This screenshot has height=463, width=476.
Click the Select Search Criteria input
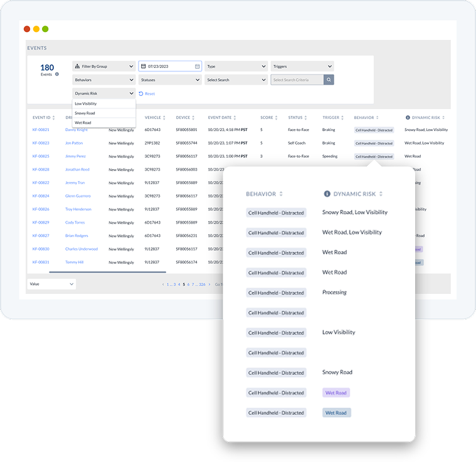point(297,80)
